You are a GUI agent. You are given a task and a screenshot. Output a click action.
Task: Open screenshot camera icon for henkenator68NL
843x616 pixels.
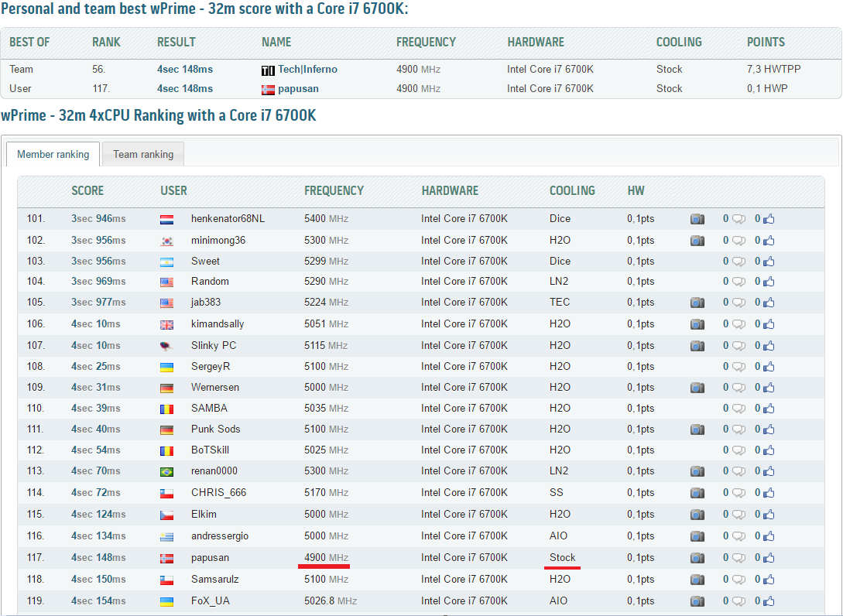pos(697,219)
